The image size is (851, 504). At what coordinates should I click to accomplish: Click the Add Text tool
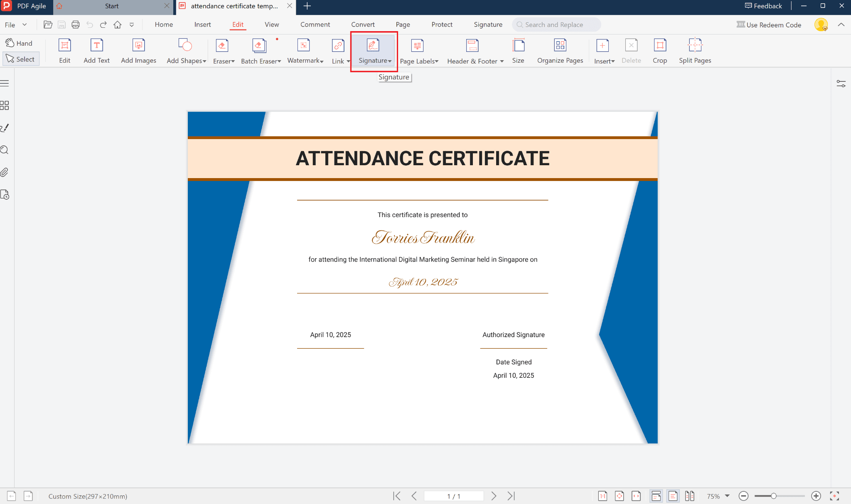(96, 51)
